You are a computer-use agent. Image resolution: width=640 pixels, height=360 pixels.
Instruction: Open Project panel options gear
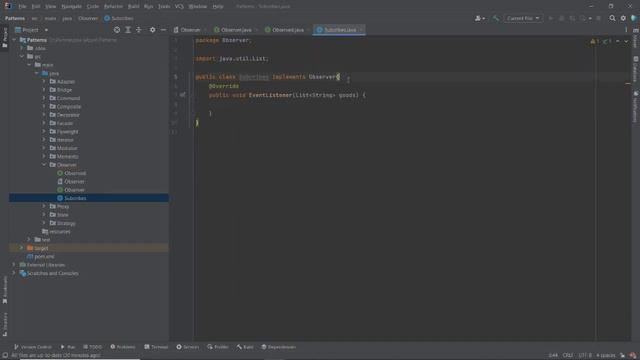152,30
